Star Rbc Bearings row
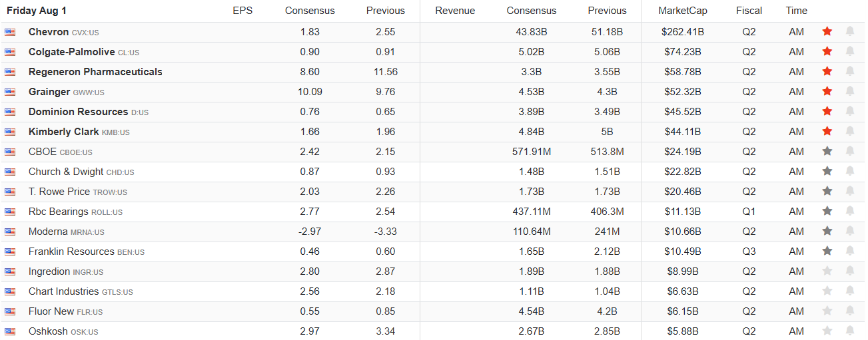The height and width of the screenshot is (340, 868). coord(827,211)
